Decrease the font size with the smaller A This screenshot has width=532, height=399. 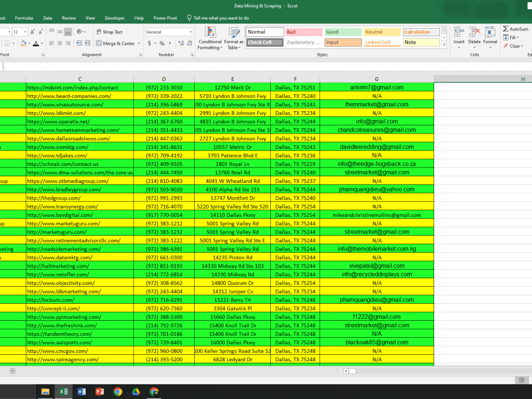click(x=40, y=32)
